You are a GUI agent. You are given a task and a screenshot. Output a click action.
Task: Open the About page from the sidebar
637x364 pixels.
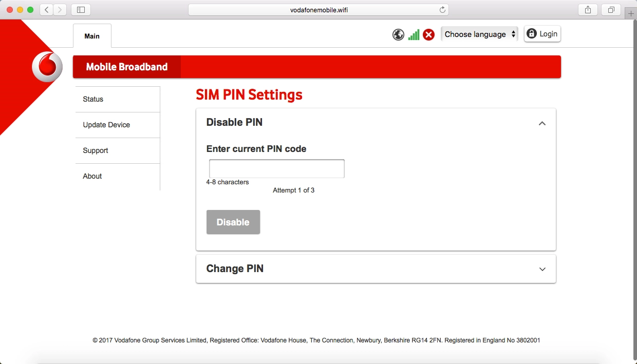click(92, 176)
